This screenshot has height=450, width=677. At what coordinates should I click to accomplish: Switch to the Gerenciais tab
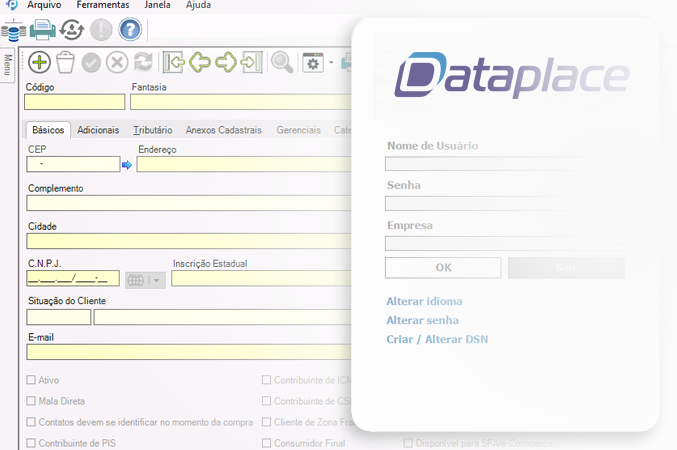[x=298, y=130]
